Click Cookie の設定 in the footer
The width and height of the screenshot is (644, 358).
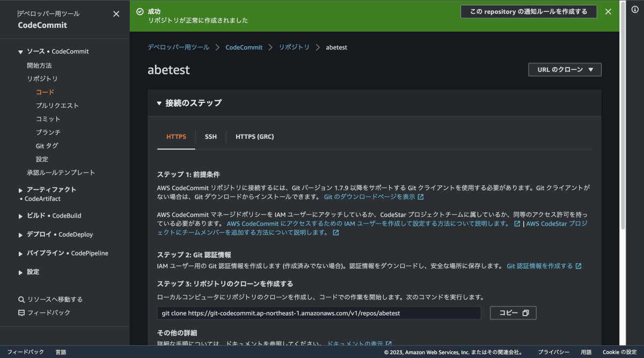pyautogui.click(x=620, y=352)
